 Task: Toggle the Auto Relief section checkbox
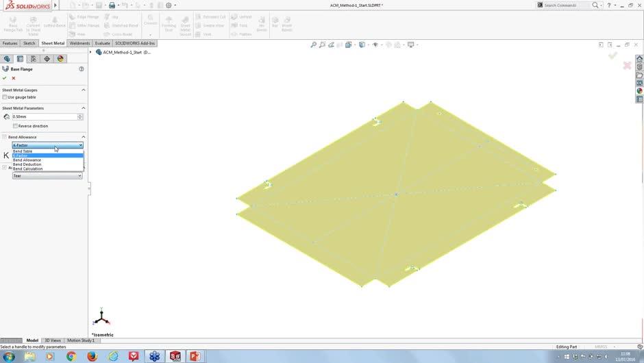coord(5,167)
